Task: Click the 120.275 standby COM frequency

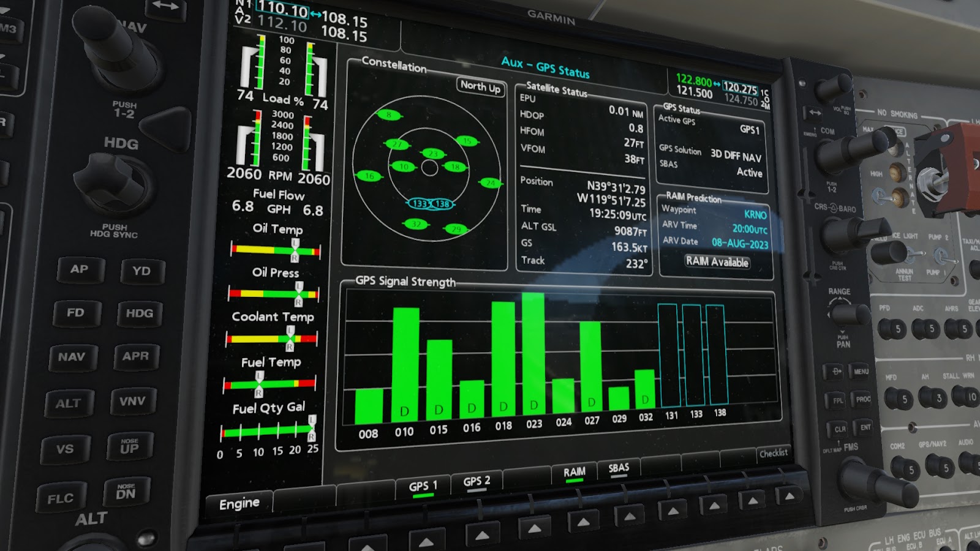Action: pyautogui.click(x=740, y=88)
